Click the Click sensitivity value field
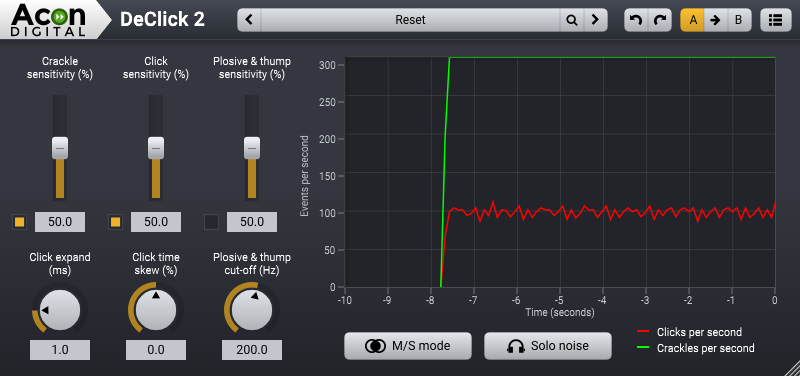The width and height of the screenshot is (800, 376). [156, 222]
